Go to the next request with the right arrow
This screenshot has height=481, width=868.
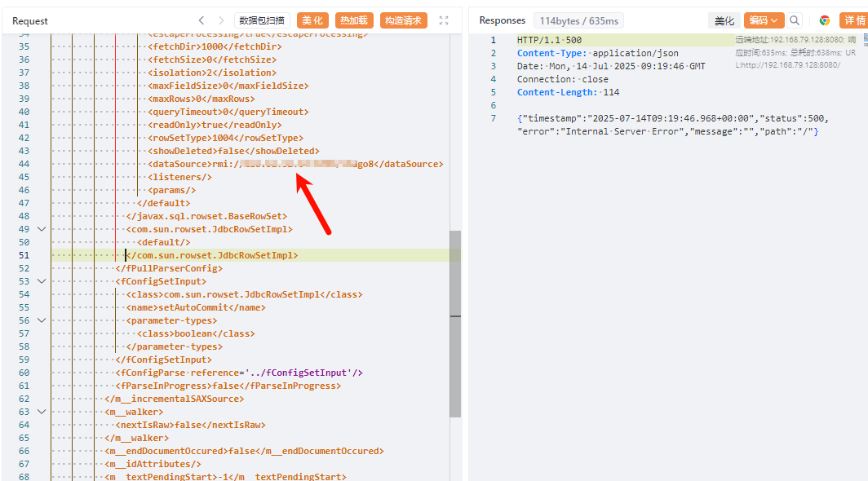pyautogui.click(x=221, y=20)
